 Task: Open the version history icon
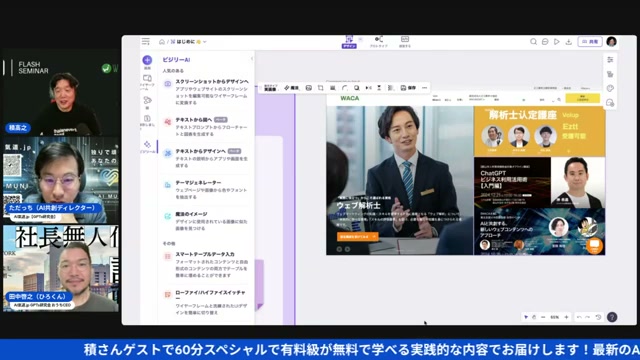[x=598, y=317]
